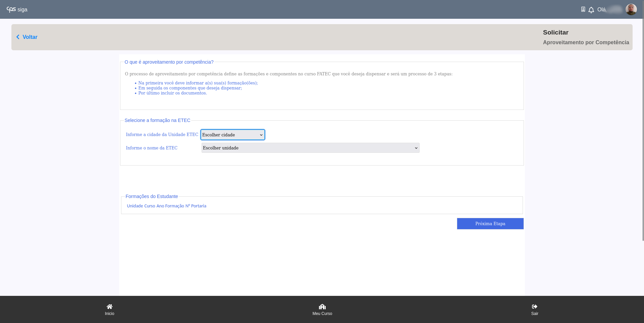Click the user profile avatar photo
644x323 pixels.
[631, 9]
